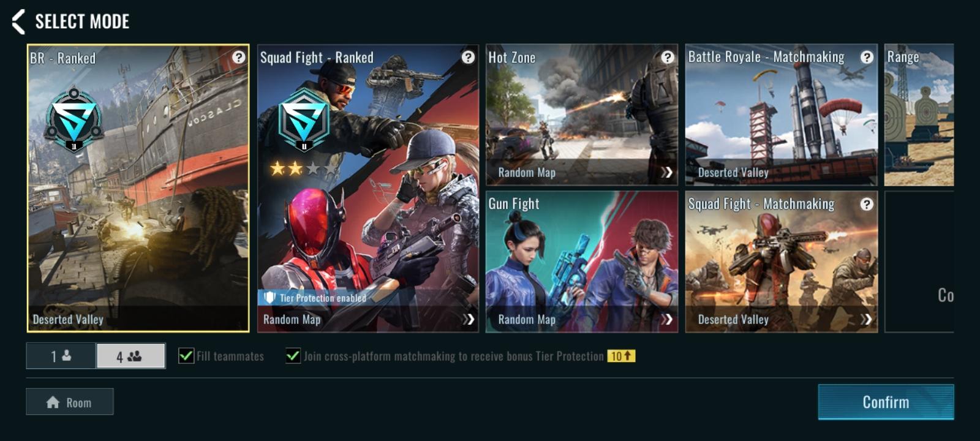Open the Room button
The image size is (980, 441).
pos(70,402)
